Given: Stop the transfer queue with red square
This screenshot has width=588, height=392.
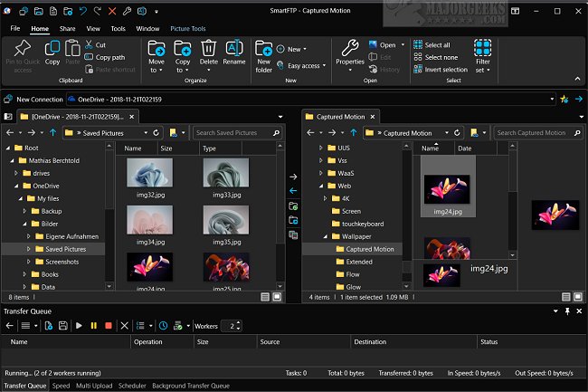Looking at the screenshot, I should click(x=108, y=325).
